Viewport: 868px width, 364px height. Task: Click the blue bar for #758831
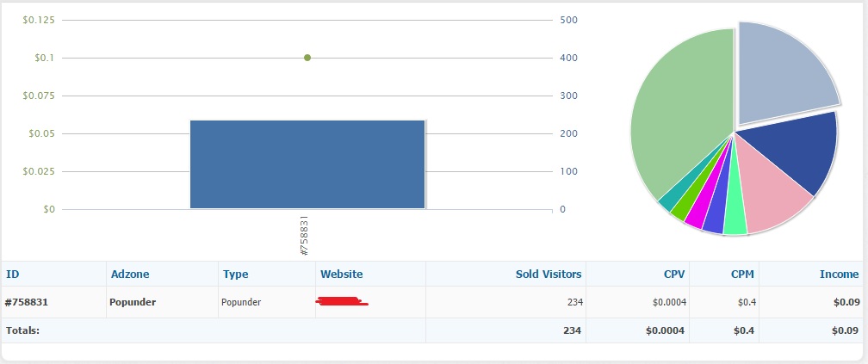point(307,164)
